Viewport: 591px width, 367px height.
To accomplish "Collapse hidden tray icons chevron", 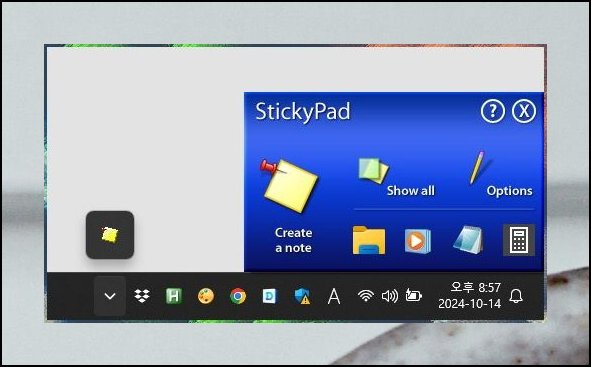I will pyautogui.click(x=110, y=296).
